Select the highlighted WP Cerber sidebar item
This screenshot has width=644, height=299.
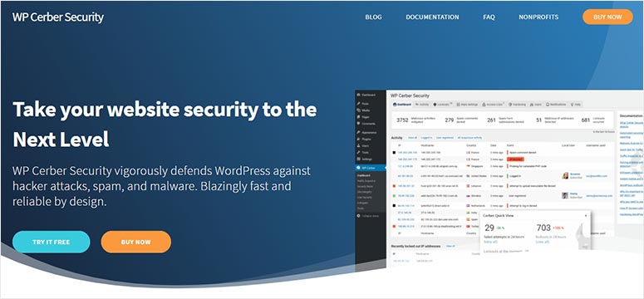[371, 168]
